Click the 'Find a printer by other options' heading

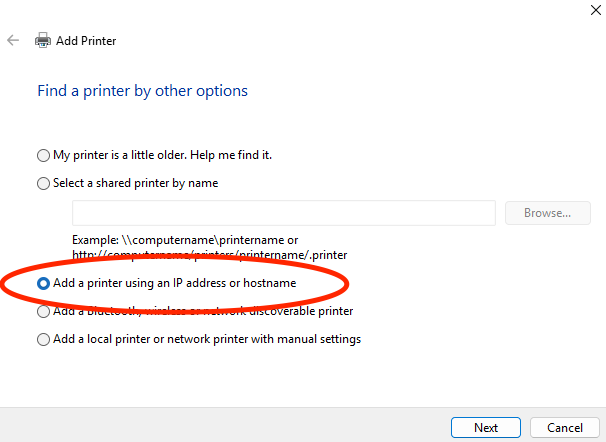pos(143,91)
